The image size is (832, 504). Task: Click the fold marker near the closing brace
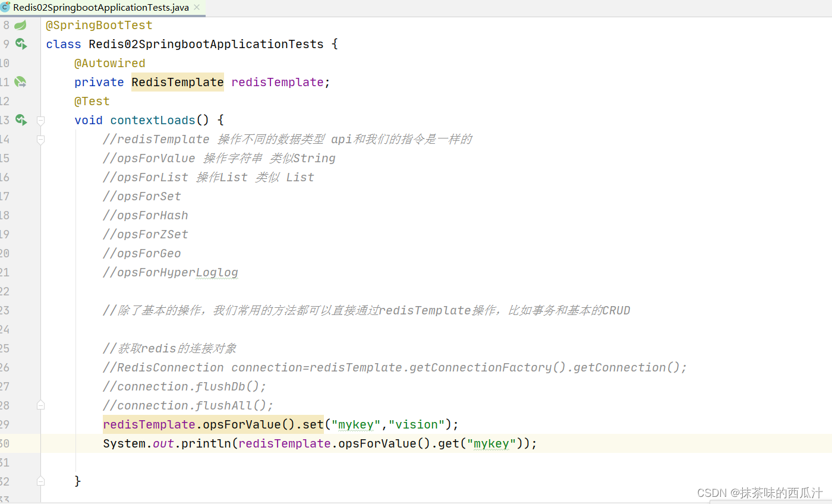[40, 480]
